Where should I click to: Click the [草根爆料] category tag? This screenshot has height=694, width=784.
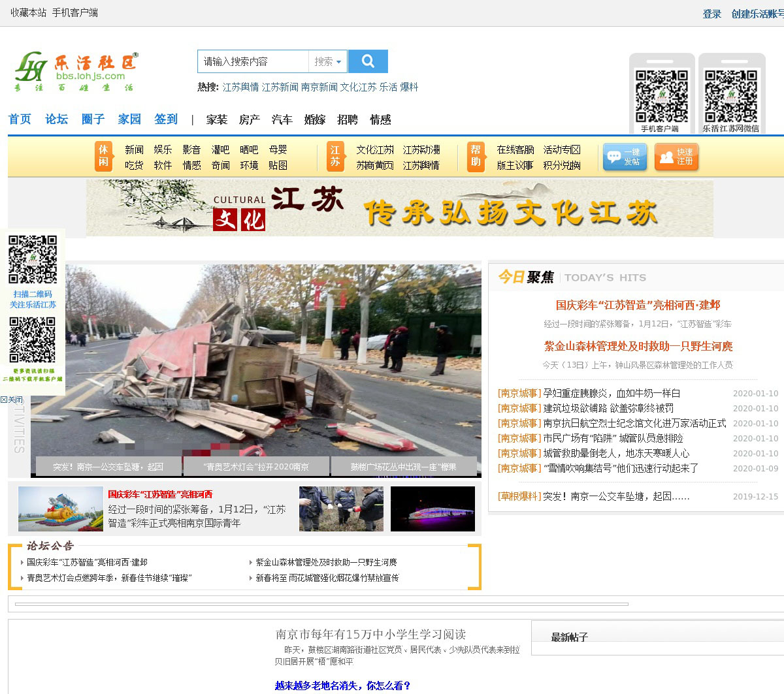(x=519, y=496)
